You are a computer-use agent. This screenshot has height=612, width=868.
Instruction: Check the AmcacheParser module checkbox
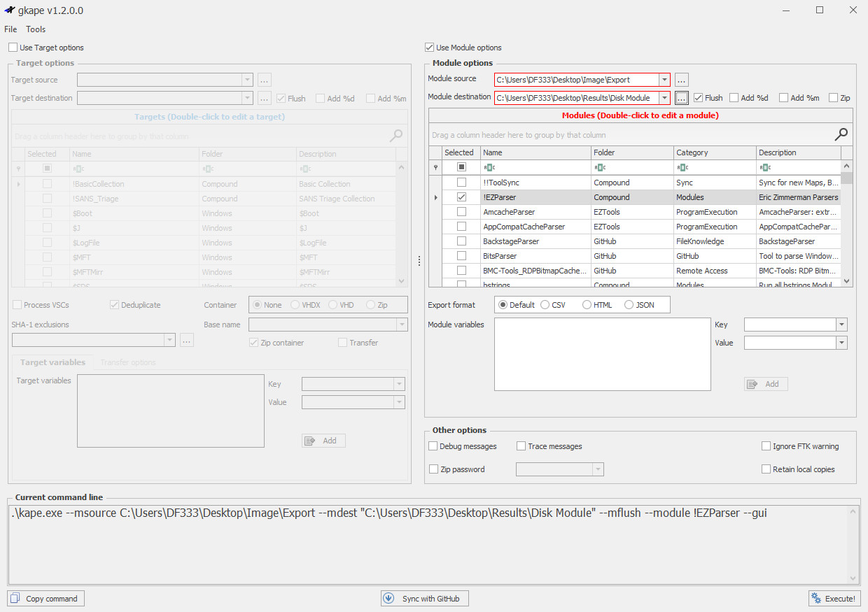(461, 212)
